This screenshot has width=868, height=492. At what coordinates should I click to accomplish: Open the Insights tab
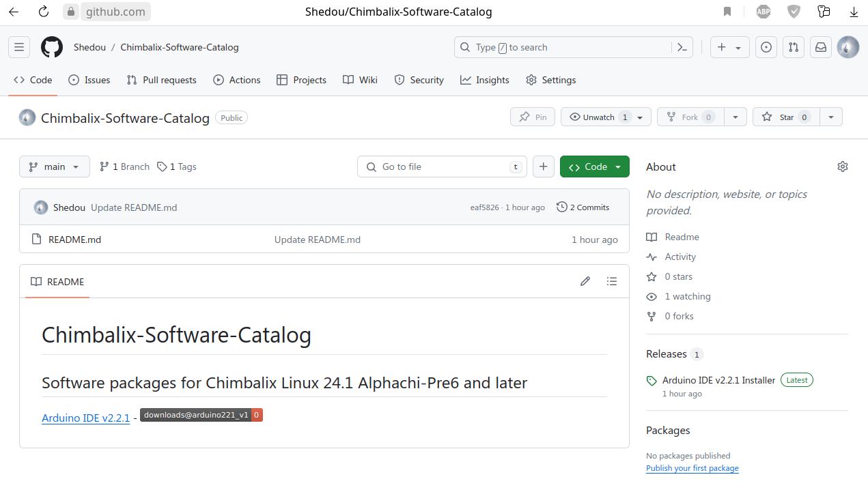pyautogui.click(x=485, y=80)
